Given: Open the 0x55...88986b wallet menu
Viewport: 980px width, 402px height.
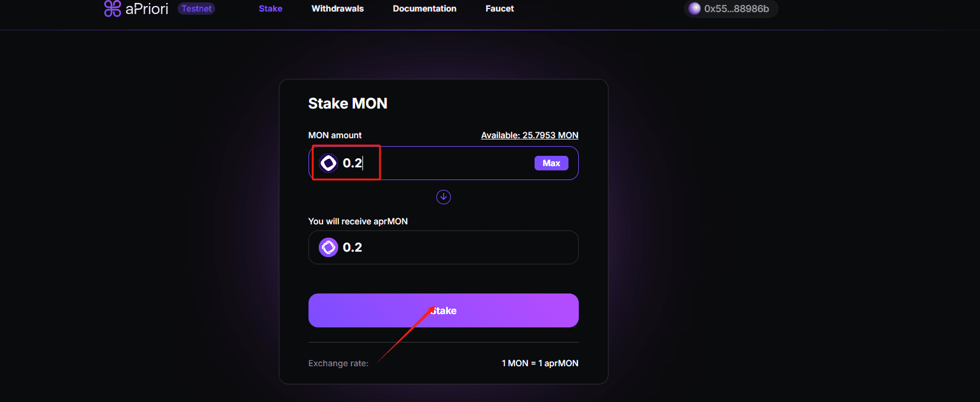Looking at the screenshot, I should click(731, 8).
